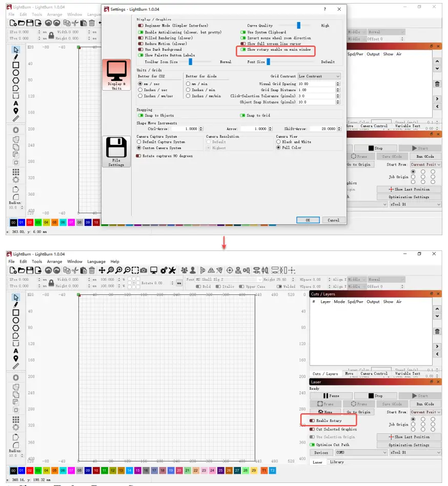The image size is (448, 486).
Task: Open Language menu in lower LightBurn window
Action: [96, 262]
